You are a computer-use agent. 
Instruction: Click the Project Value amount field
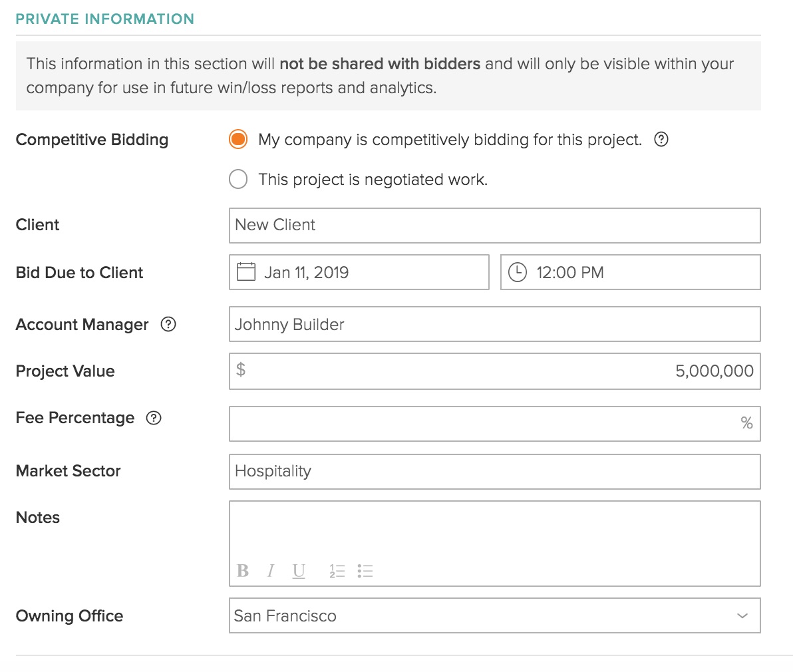494,371
